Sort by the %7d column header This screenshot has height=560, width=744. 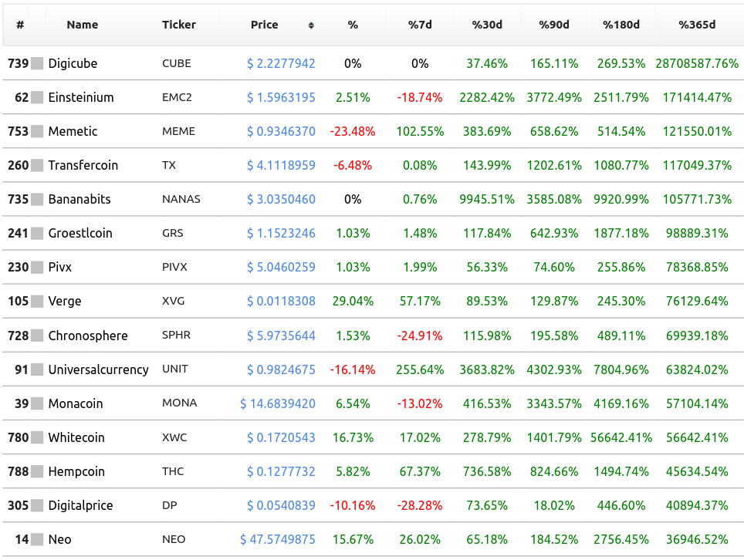[x=420, y=25]
